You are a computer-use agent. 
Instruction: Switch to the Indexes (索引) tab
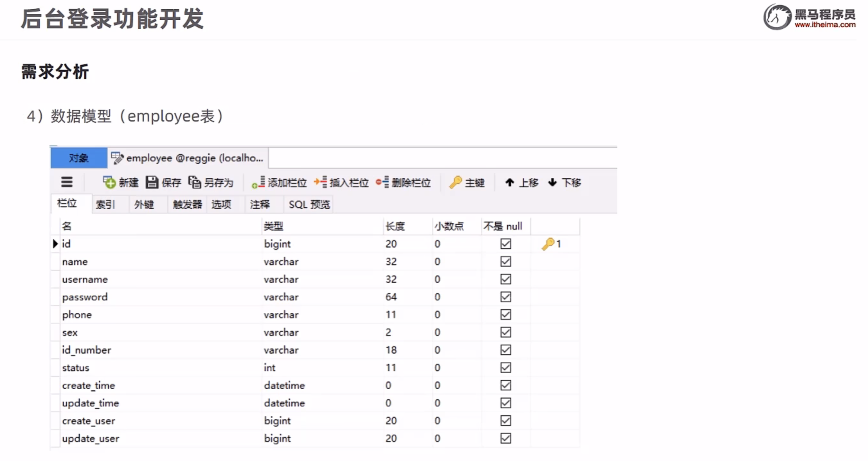tap(105, 204)
